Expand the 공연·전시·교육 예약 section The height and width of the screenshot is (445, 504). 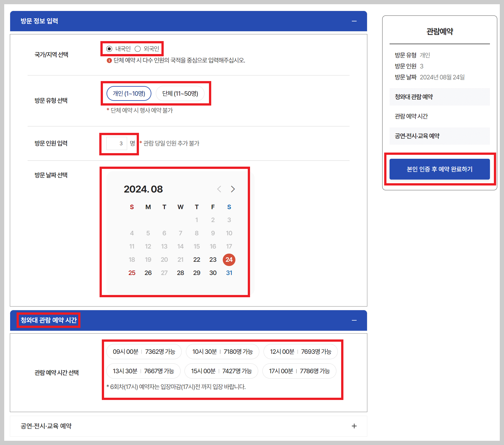(x=354, y=426)
